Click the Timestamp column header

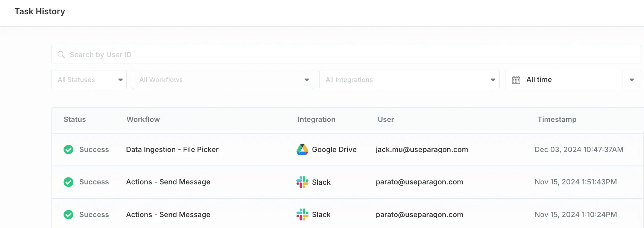(x=557, y=120)
